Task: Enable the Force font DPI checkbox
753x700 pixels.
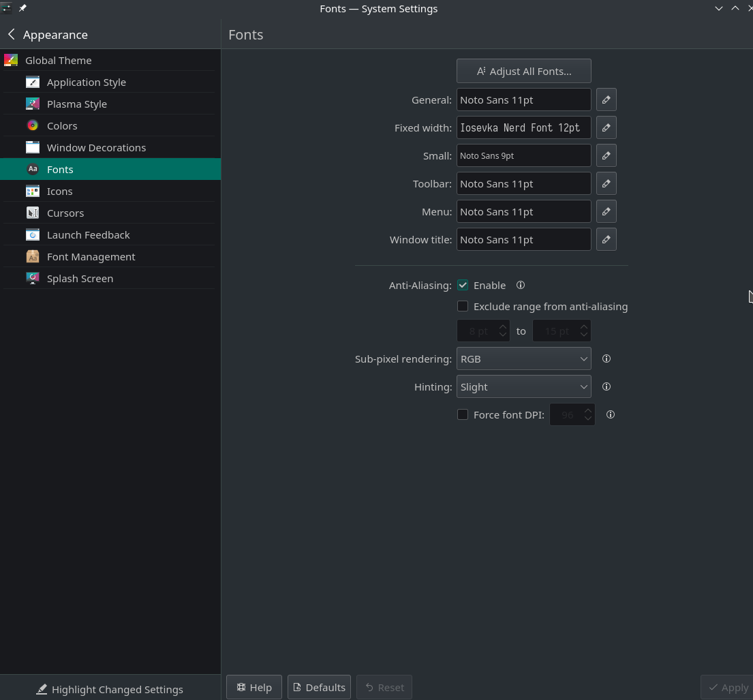Action: click(463, 414)
